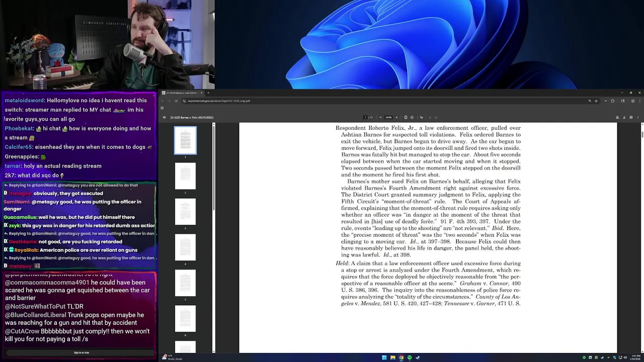This screenshot has height=362, width=644.
Task: Open the weather widget on taskbar
Action: [172, 357]
